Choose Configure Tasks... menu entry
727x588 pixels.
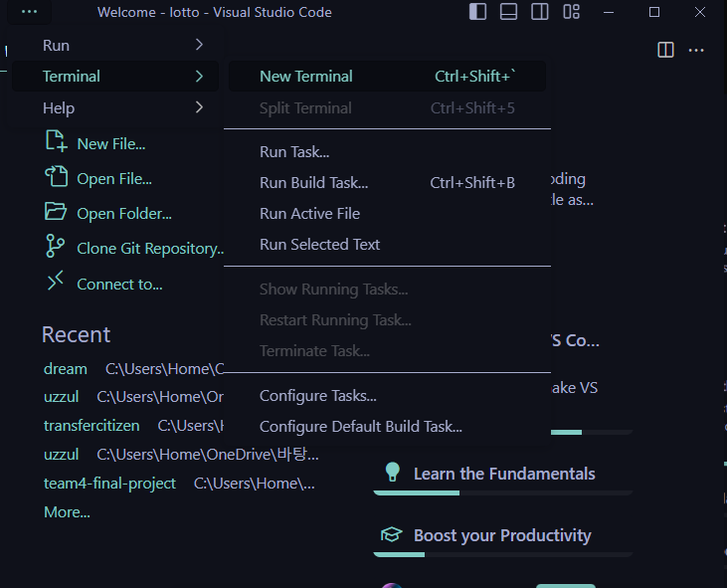[x=387, y=396]
